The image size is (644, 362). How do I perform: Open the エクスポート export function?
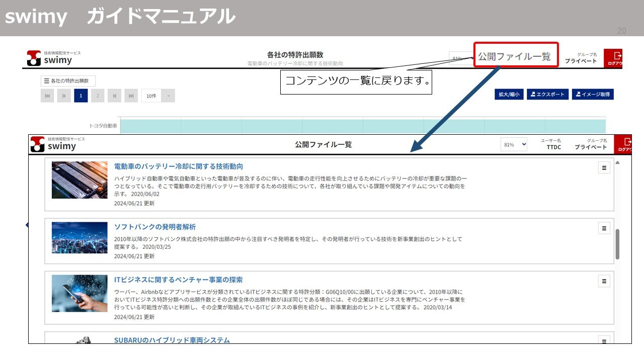tap(547, 94)
